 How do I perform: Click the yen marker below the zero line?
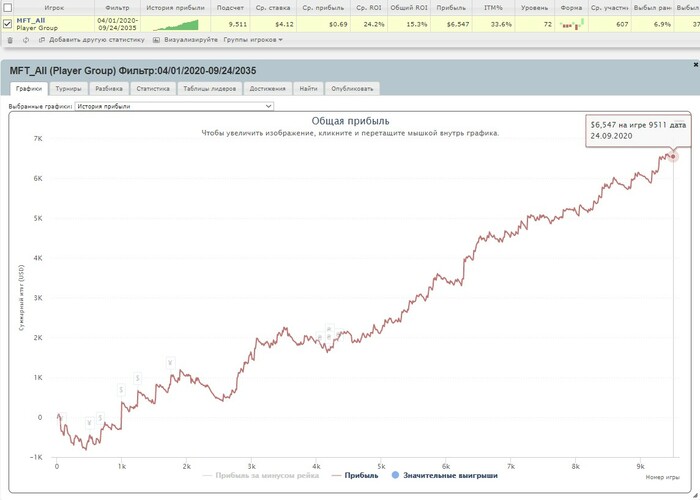click(89, 423)
